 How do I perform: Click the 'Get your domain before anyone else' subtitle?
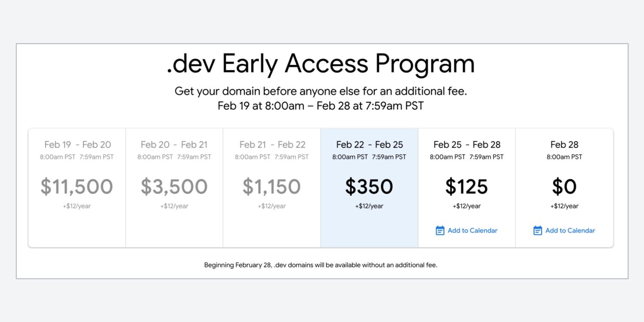click(321, 91)
